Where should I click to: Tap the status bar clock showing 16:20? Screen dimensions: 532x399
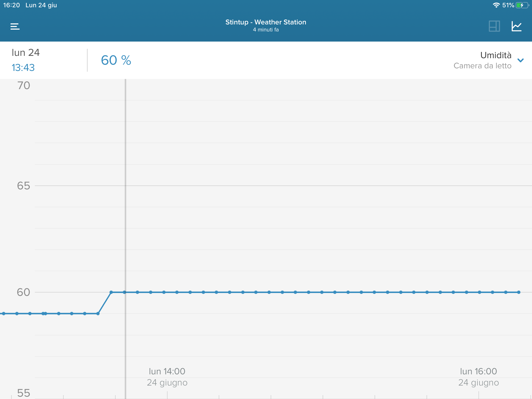(x=11, y=5)
